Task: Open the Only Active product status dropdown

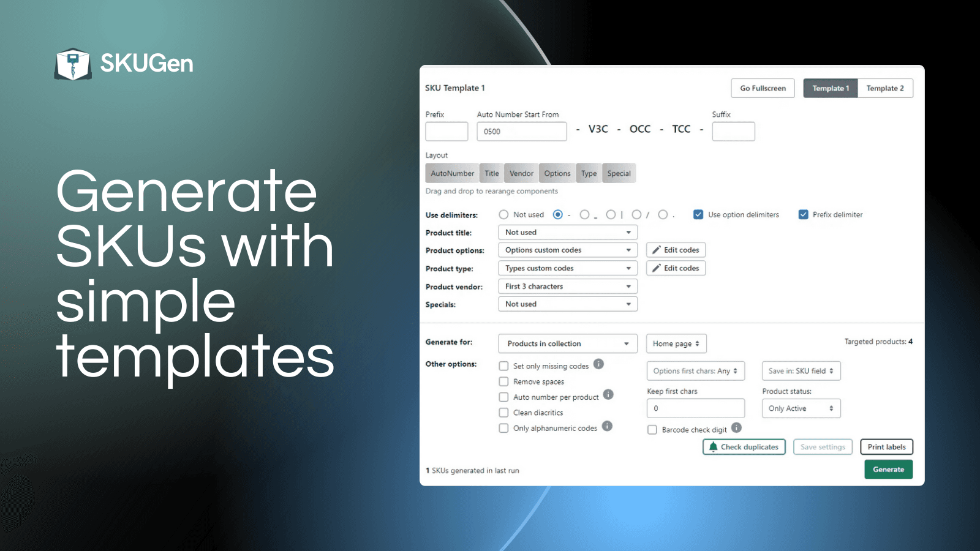Action: tap(801, 408)
